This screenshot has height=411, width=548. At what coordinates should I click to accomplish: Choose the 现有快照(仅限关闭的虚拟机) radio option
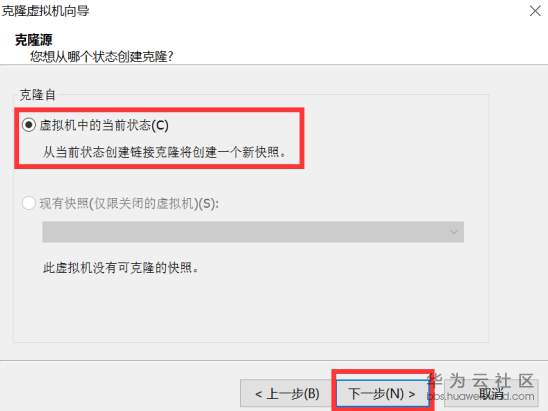point(29,203)
